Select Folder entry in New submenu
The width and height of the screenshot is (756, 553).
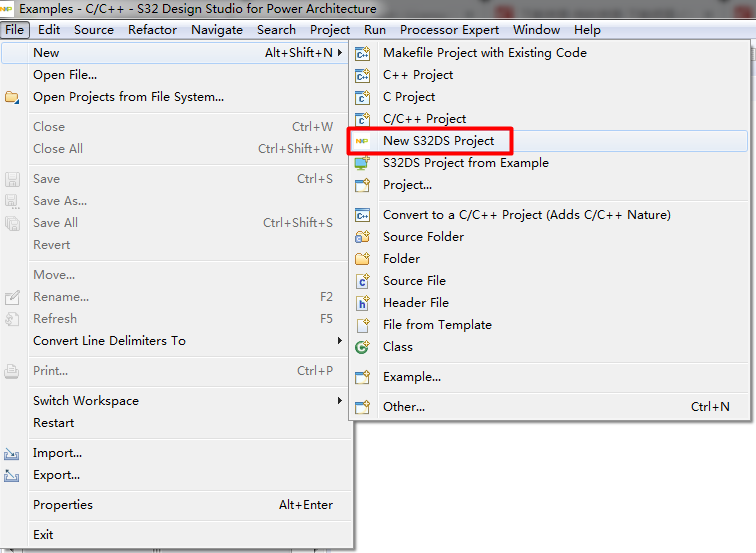(550, 259)
